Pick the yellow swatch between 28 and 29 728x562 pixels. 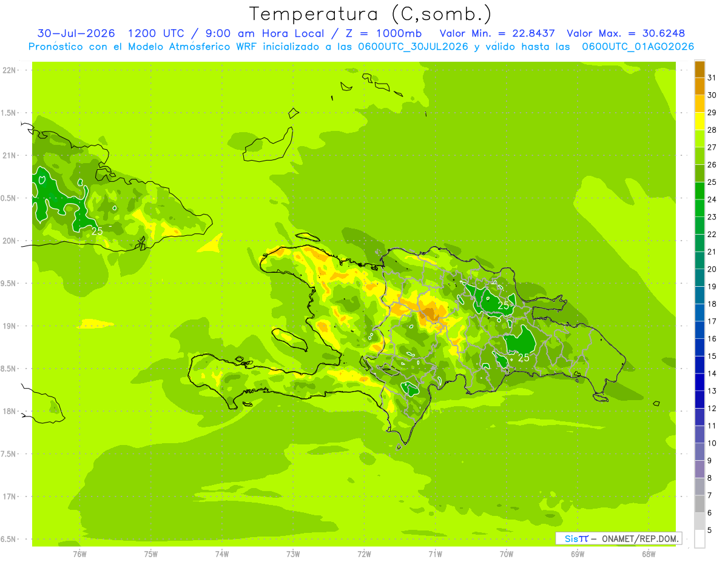click(699, 121)
